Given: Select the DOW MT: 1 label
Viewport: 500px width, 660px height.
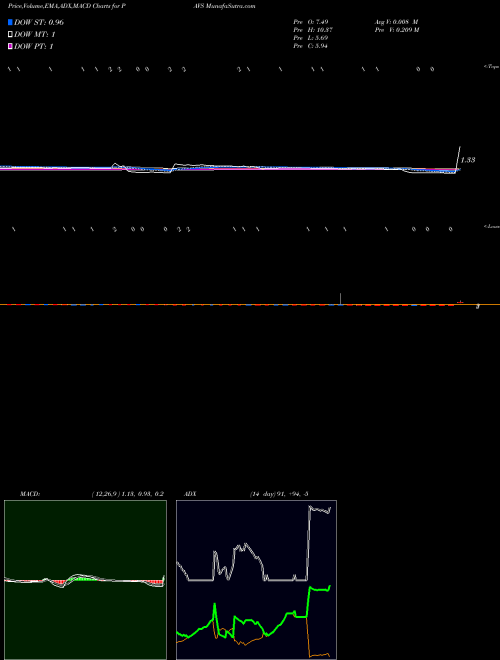Looking at the screenshot, I should [x=35, y=35].
